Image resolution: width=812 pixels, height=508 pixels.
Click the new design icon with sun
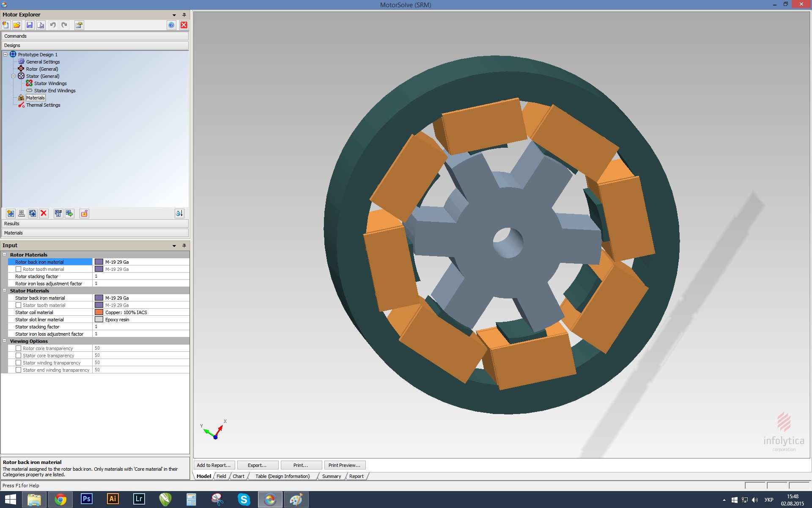point(11,214)
